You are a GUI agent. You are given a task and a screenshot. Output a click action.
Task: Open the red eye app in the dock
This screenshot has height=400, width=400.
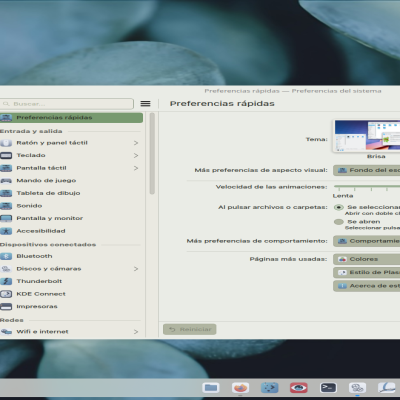click(x=299, y=388)
